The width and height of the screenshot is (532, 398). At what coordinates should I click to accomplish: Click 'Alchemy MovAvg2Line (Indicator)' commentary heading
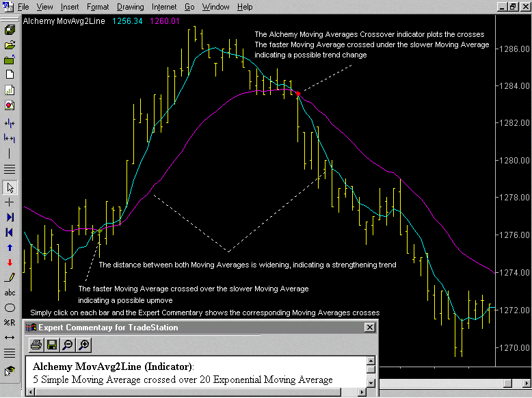114,367
